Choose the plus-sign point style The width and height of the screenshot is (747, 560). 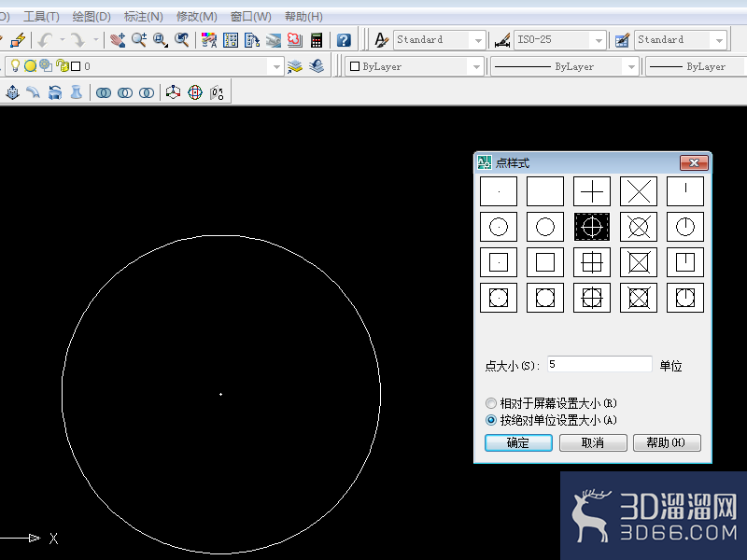pos(592,191)
